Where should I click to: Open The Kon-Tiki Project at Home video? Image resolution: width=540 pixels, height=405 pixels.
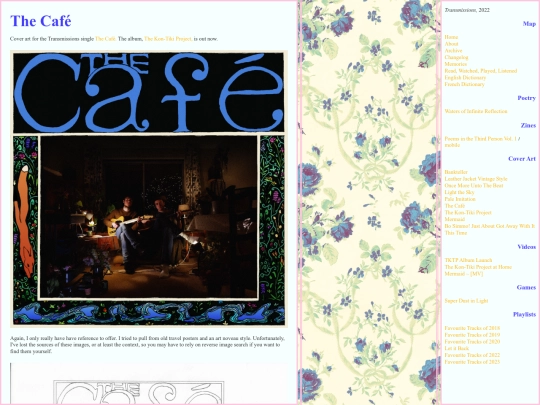tap(478, 267)
